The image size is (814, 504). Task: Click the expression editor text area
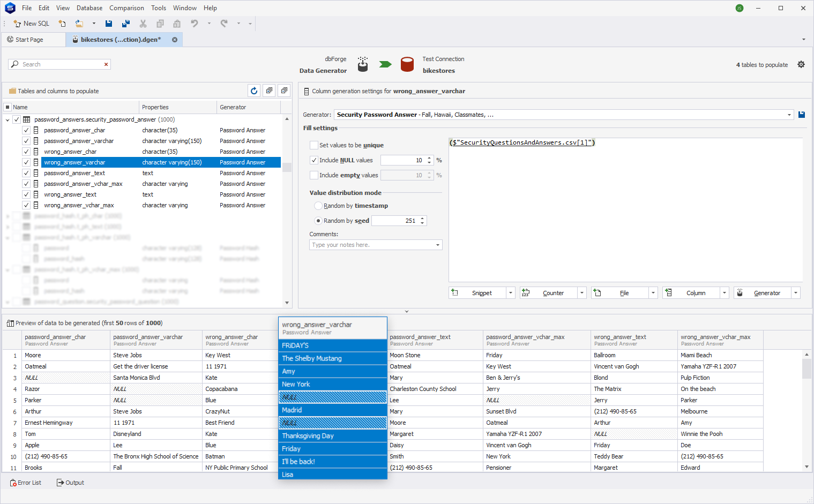[625, 209]
